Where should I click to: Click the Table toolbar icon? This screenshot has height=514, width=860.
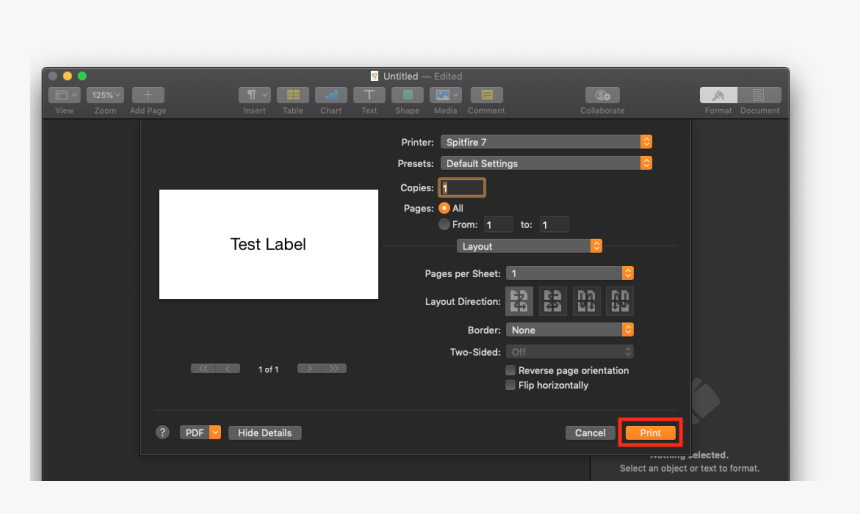click(x=293, y=95)
